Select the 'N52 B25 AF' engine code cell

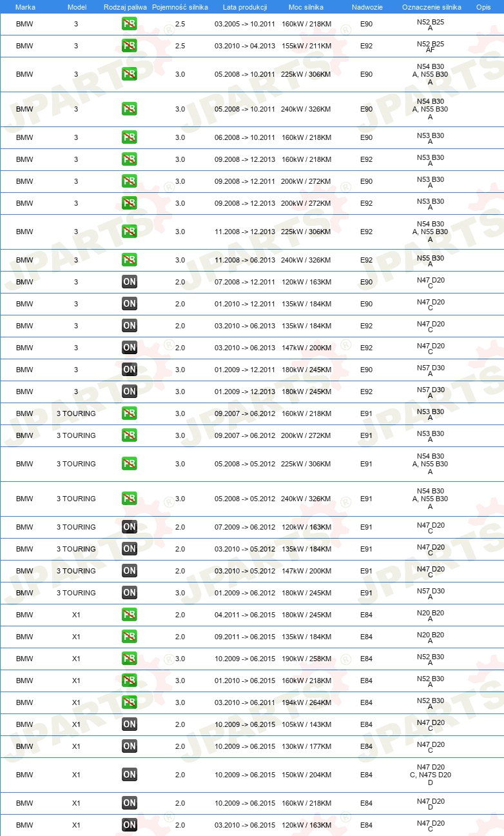click(x=431, y=47)
